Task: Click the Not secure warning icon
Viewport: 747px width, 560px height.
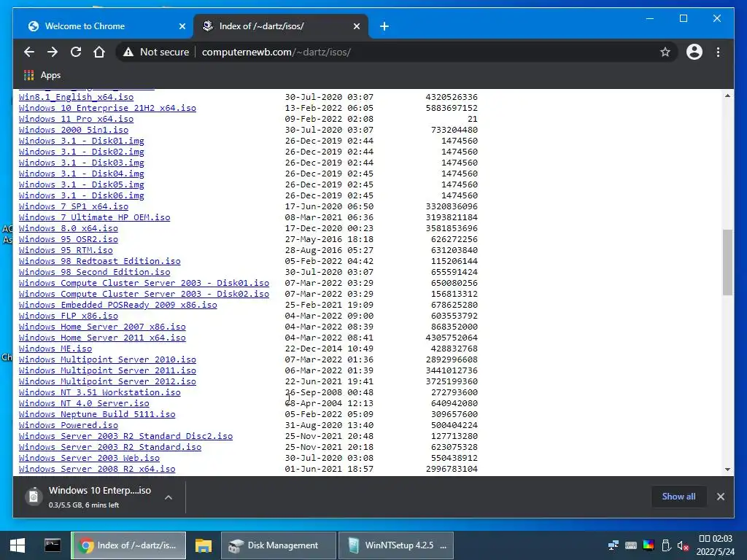Action: point(128,52)
